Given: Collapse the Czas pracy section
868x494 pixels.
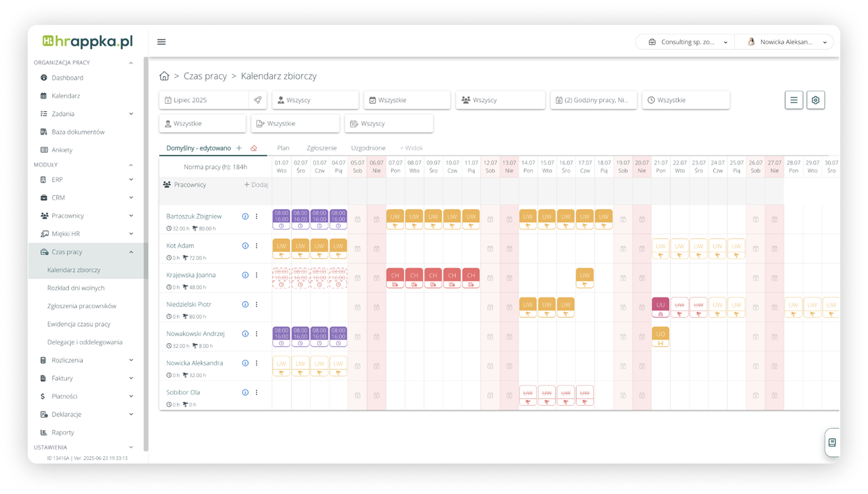Looking at the screenshot, I should click(131, 252).
